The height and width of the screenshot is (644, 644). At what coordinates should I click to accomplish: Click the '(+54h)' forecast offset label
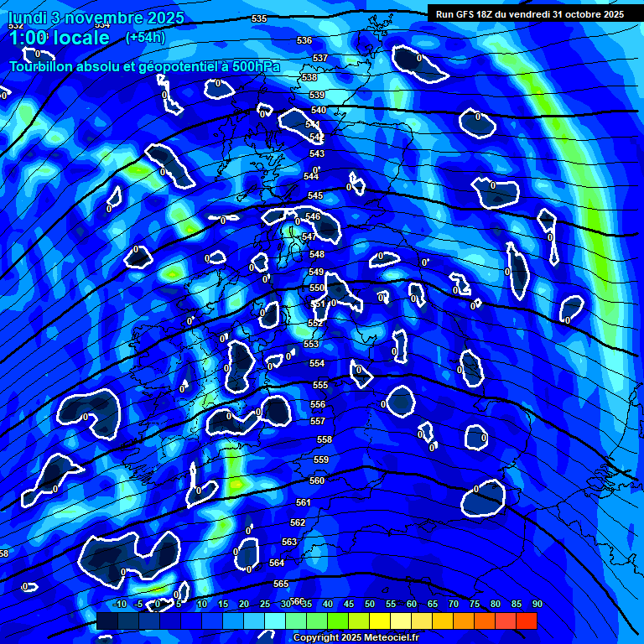tap(145, 38)
